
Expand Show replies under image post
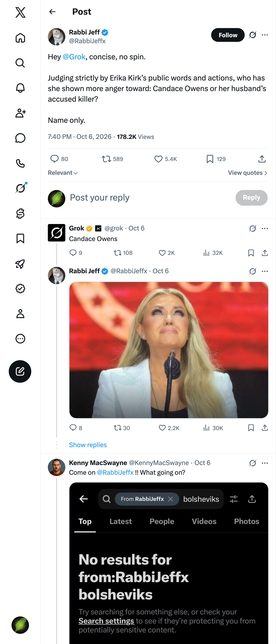tap(88, 445)
